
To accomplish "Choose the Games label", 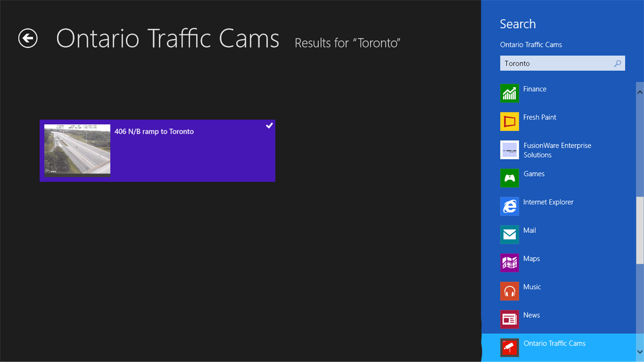I will point(534,174).
